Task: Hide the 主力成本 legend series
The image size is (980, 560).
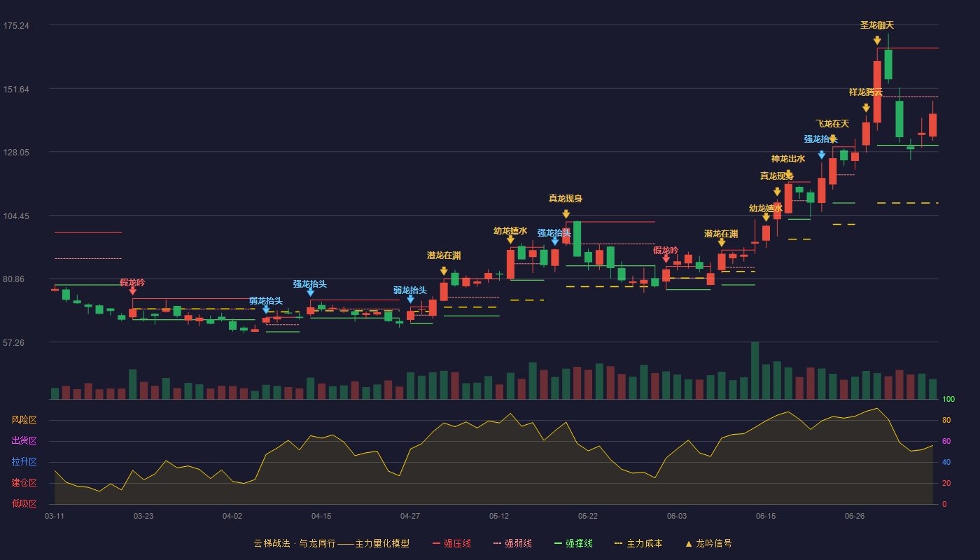Action: click(x=638, y=543)
